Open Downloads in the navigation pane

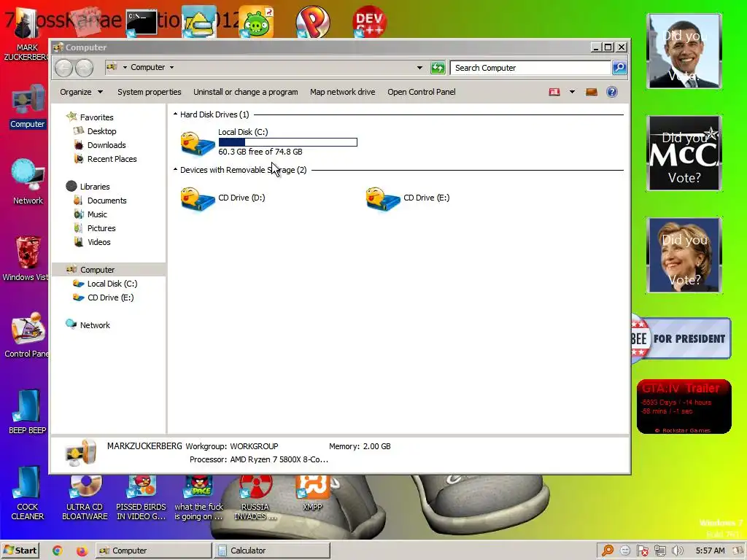(107, 145)
